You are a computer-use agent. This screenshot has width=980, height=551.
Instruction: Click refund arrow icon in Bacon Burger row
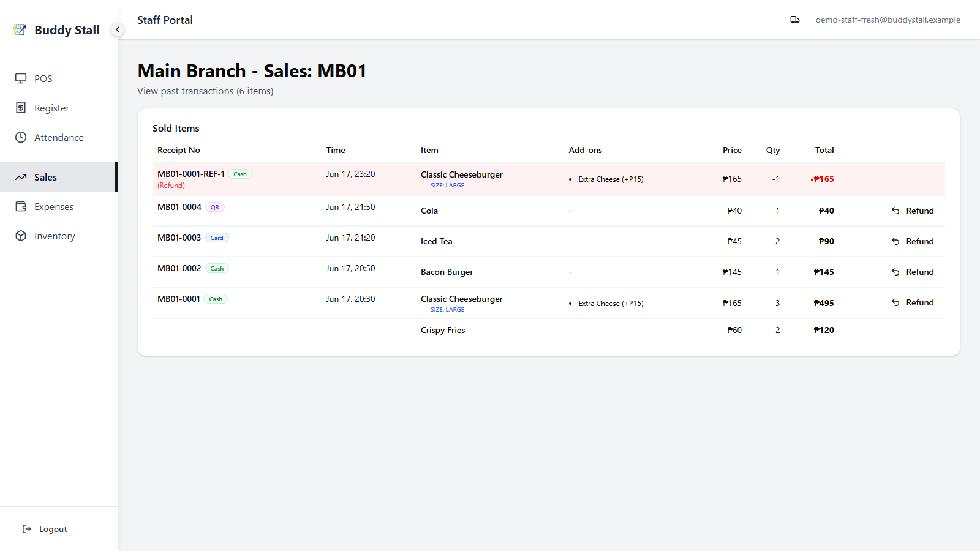pyautogui.click(x=895, y=272)
